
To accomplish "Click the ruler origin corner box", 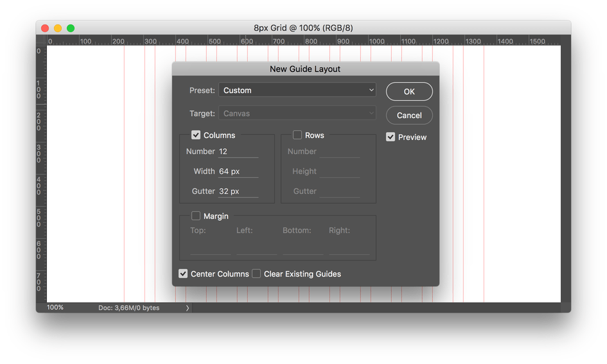I will [41, 40].
